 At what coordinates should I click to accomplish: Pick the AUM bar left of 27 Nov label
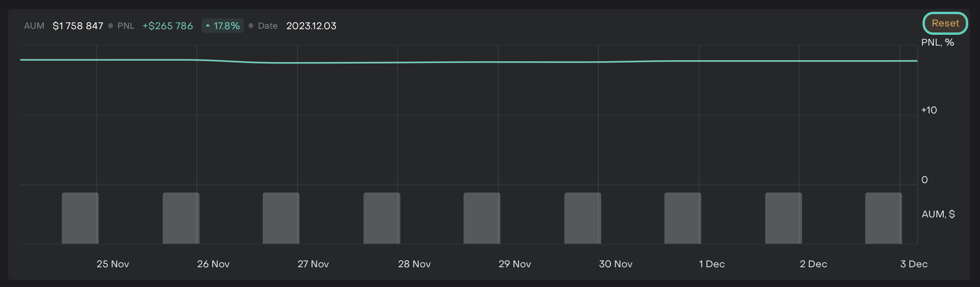point(281,218)
